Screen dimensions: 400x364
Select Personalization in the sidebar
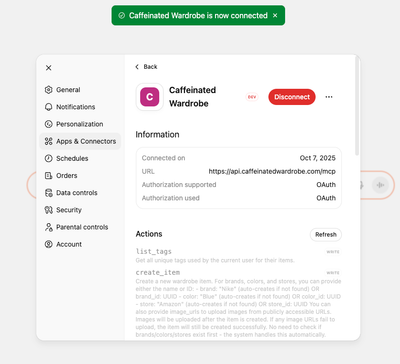click(80, 124)
